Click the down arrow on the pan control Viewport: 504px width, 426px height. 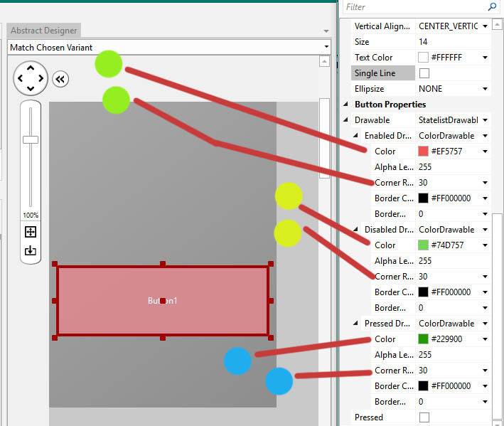(x=31, y=89)
